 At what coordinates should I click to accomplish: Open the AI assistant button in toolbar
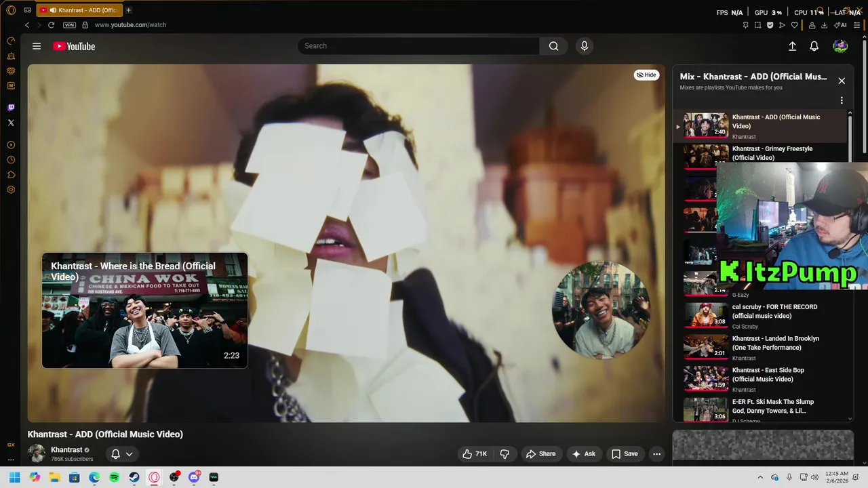840,25
